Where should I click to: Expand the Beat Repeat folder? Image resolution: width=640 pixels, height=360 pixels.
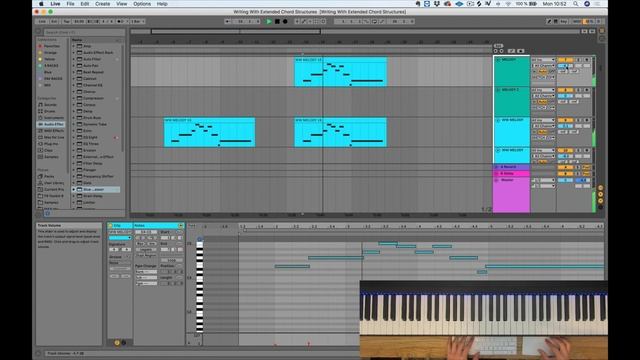click(x=74, y=72)
